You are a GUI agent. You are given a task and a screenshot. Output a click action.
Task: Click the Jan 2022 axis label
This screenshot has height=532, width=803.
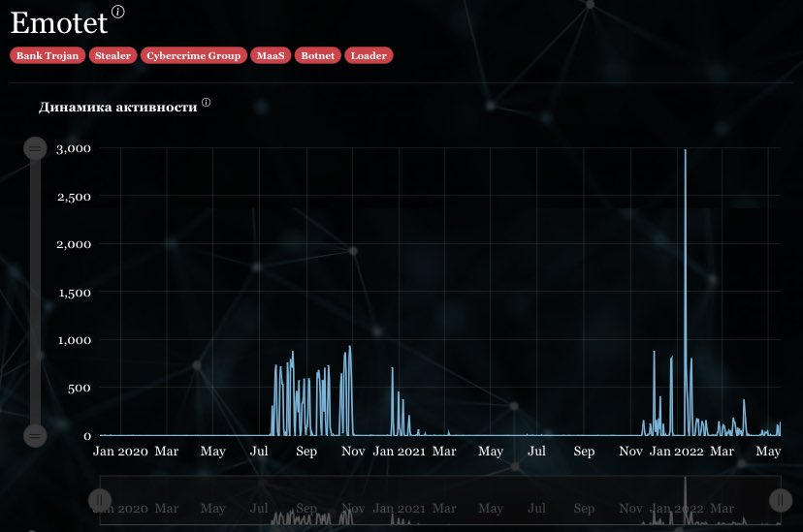pos(677,452)
